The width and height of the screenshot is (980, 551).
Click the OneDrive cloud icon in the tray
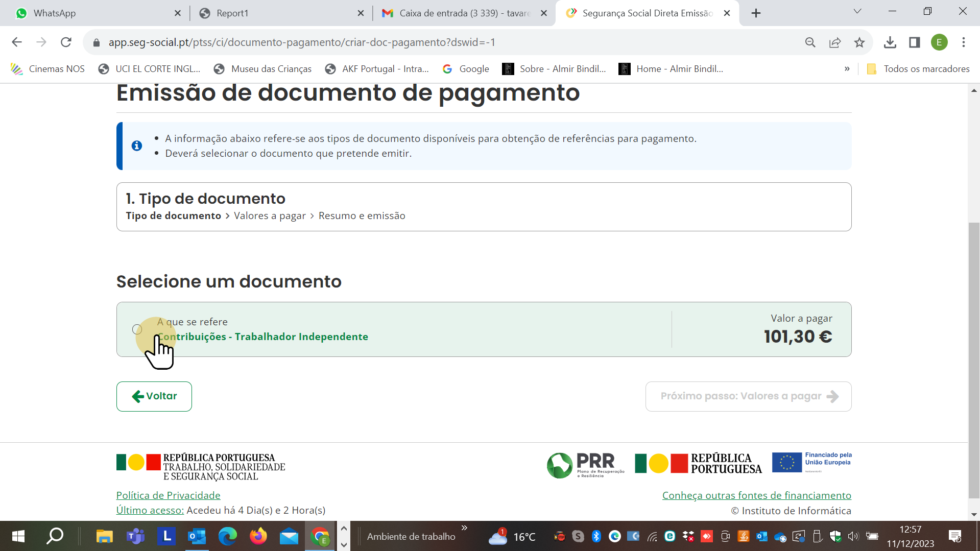pyautogui.click(x=780, y=536)
